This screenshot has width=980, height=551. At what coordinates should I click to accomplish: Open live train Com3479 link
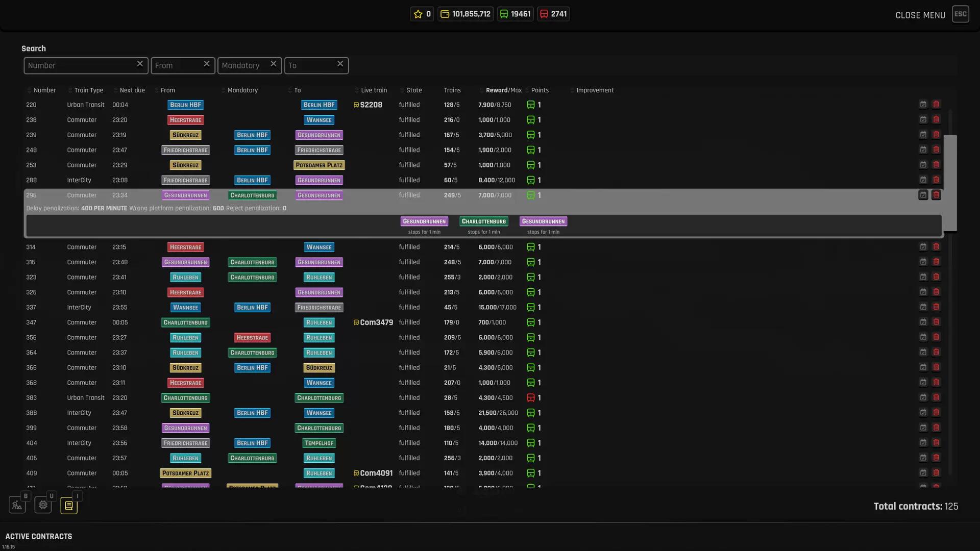pyautogui.click(x=376, y=322)
